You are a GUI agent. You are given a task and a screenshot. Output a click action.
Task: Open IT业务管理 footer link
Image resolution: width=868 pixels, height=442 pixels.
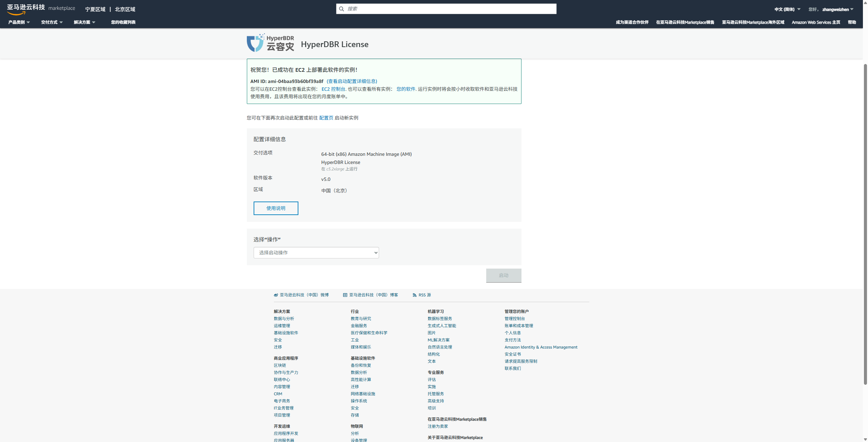pos(283,408)
